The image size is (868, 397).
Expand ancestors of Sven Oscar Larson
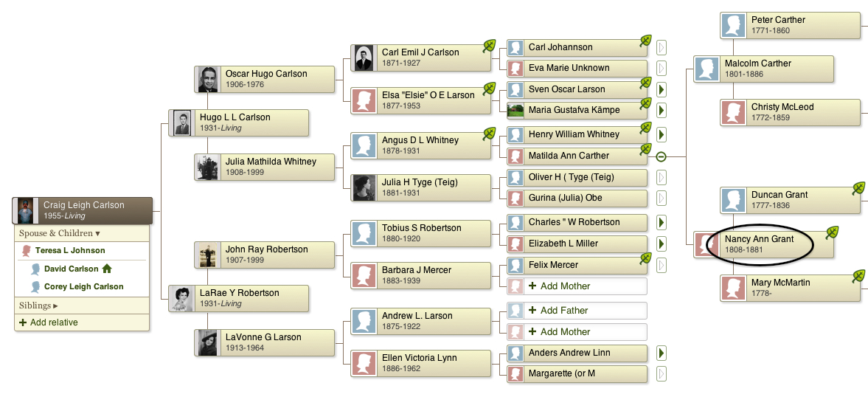point(661,89)
